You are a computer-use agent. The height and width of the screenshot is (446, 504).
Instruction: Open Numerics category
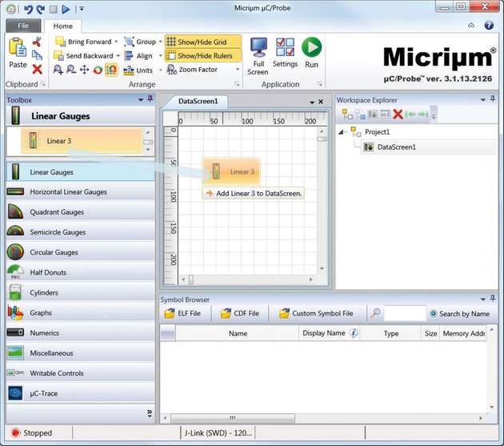point(80,333)
